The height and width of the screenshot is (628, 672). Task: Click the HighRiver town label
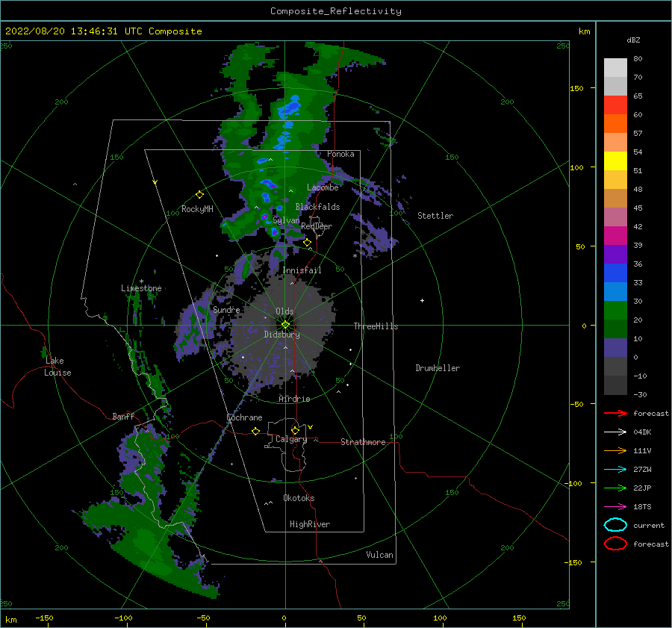[x=310, y=524]
